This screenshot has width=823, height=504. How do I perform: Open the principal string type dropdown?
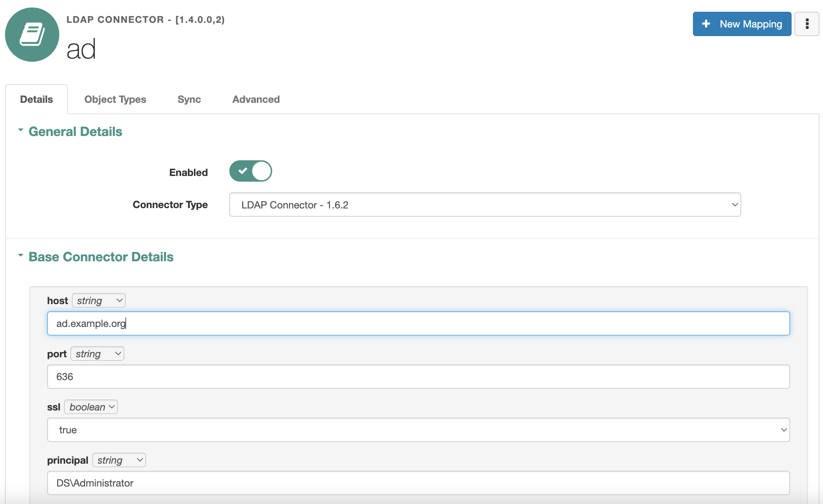point(119,460)
